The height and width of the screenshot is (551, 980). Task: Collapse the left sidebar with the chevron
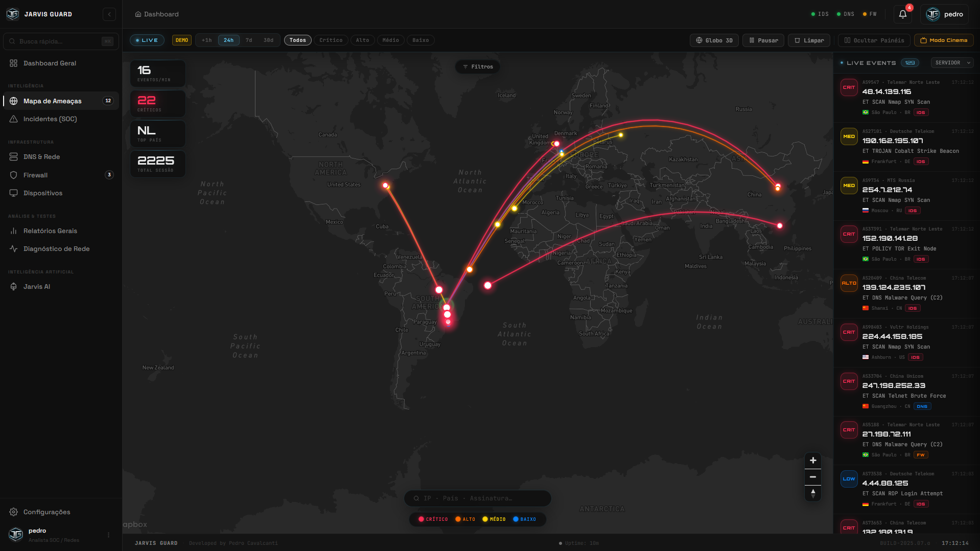tap(109, 14)
